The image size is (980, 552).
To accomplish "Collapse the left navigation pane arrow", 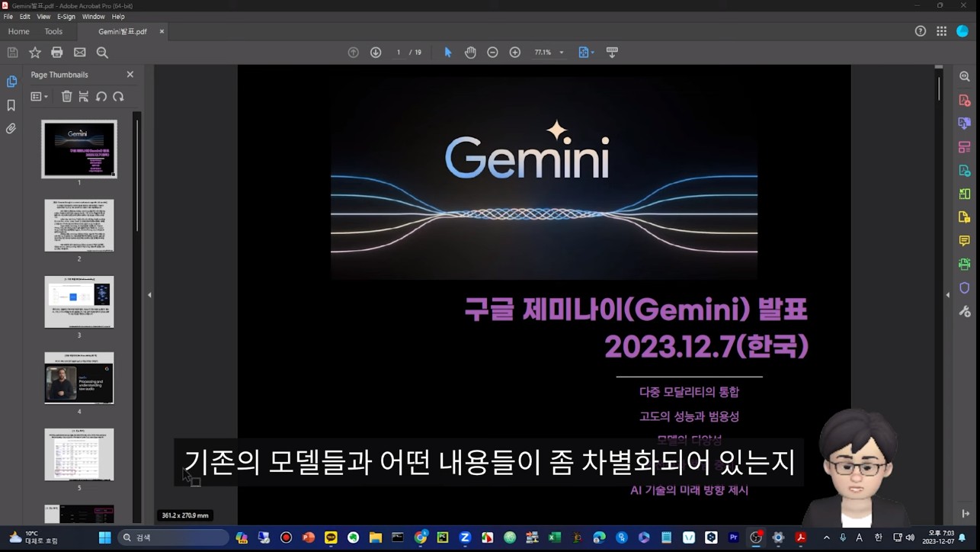I will (x=149, y=295).
